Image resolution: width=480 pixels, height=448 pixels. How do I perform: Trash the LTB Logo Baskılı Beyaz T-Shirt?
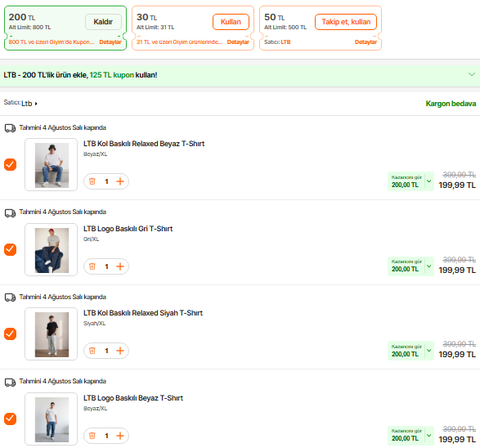pos(92,436)
